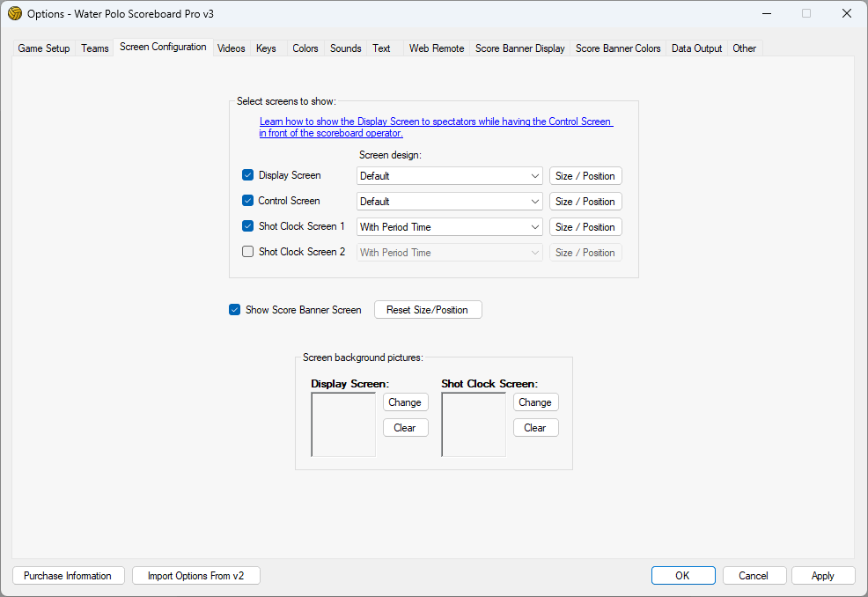Open the Learn how to show Display Screen link

point(436,122)
